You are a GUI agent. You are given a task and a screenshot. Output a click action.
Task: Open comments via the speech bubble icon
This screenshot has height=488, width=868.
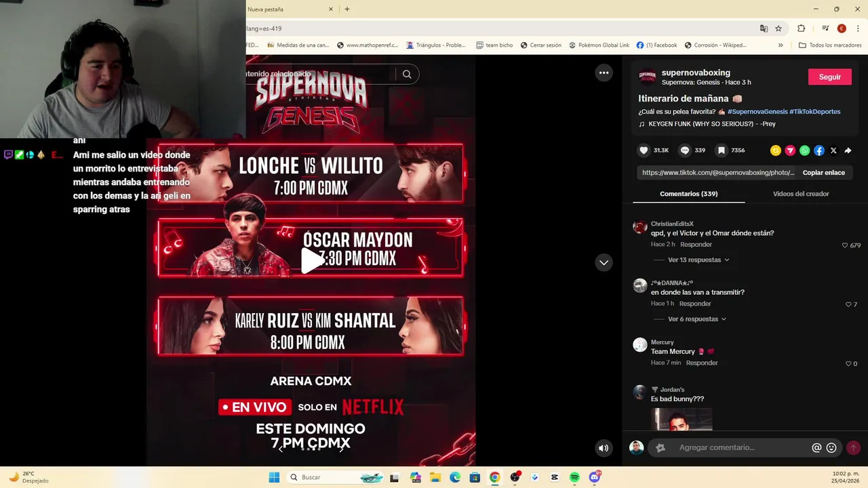[685, 150]
